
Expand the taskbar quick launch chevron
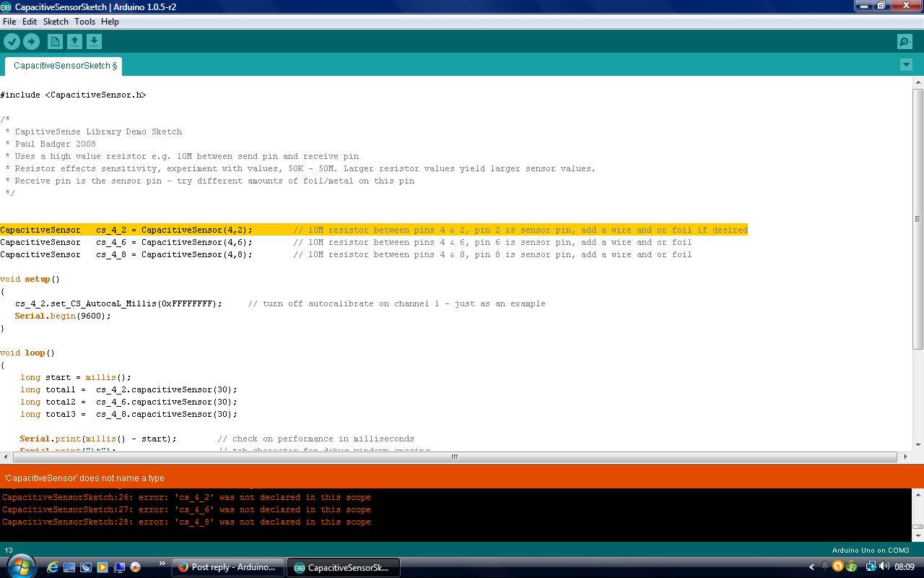(160, 562)
